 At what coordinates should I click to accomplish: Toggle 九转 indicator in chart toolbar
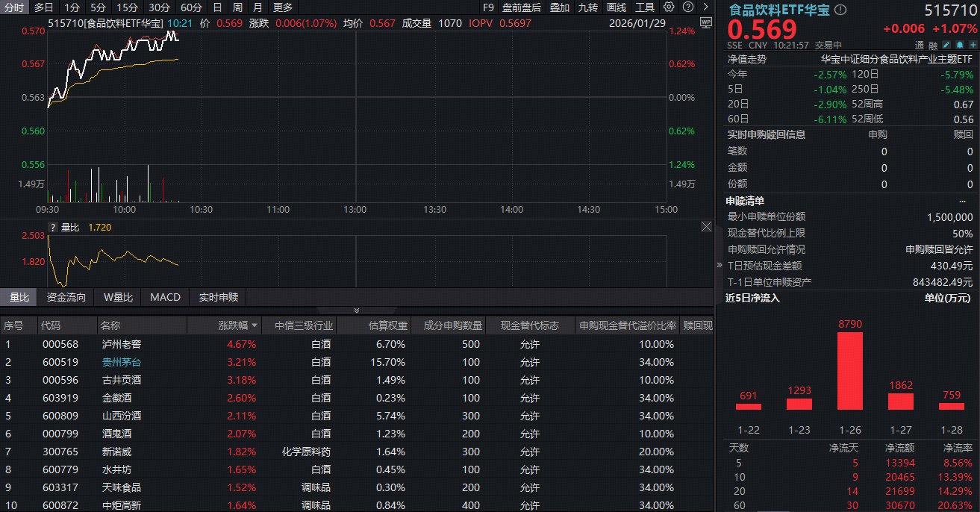pyautogui.click(x=587, y=7)
